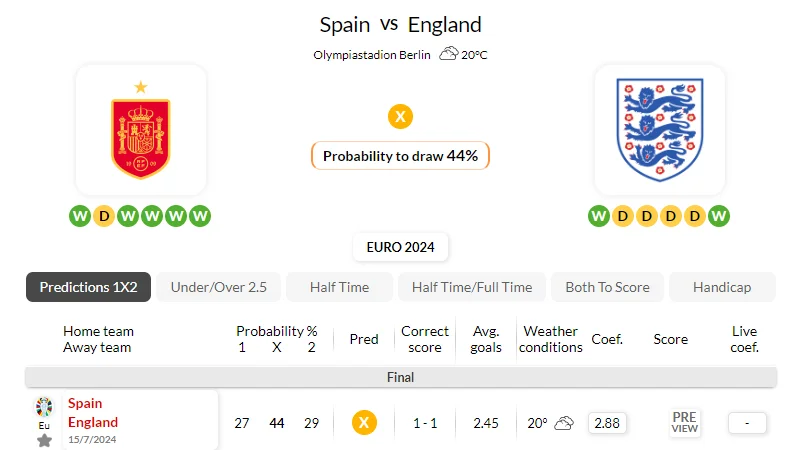Screen dimensions: 800x450
Task: Select the Handicap tab
Action: coord(722,287)
